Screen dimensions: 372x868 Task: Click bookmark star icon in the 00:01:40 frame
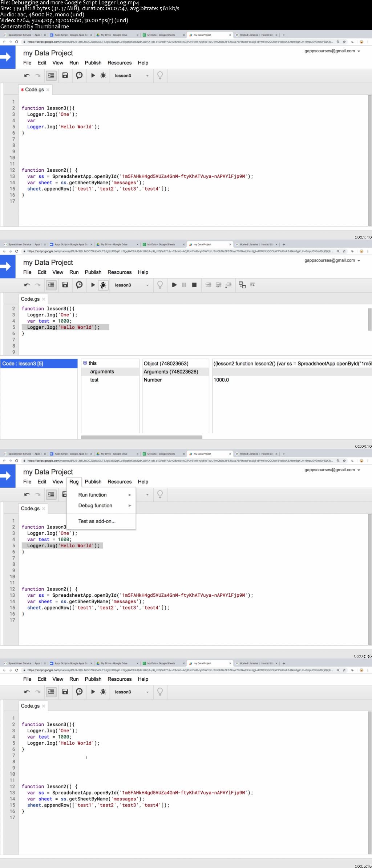point(344,42)
